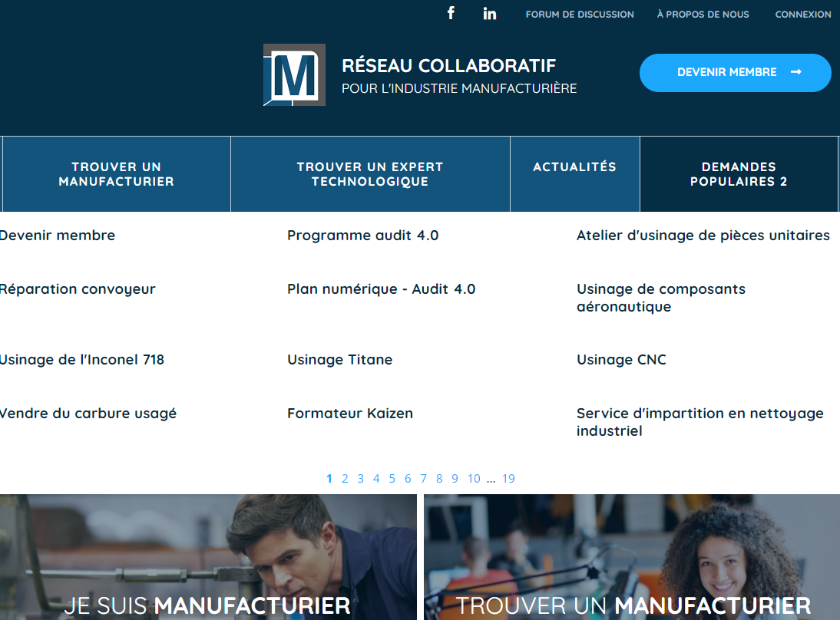Open Forum de discussion link
Image resolution: width=840 pixels, height=620 pixels.
pyautogui.click(x=580, y=15)
